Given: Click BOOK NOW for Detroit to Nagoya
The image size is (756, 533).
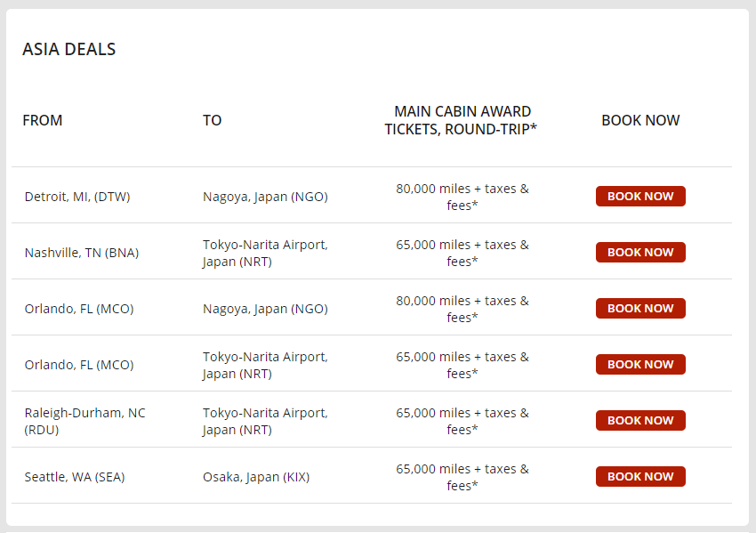Looking at the screenshot, I should click(640, 196).
